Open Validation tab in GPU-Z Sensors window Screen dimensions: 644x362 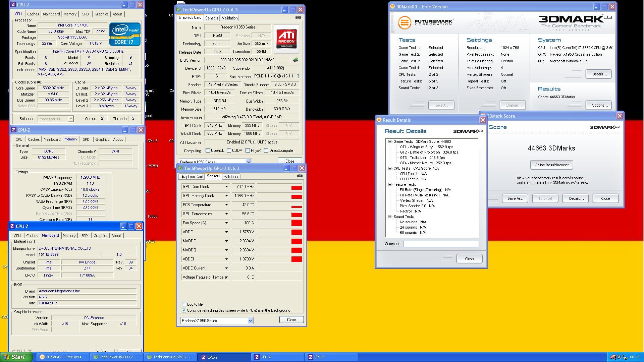click(x=231, y=177)
